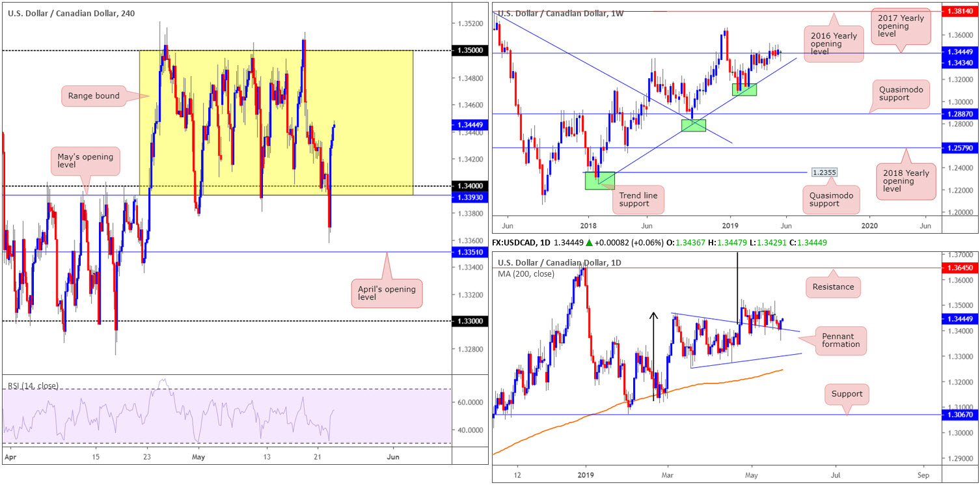Image resolution: width=980 pixels, height=485 pixels.
Task: Click the 1.37000 axis value on the daily chart
Action: [960, 254]
